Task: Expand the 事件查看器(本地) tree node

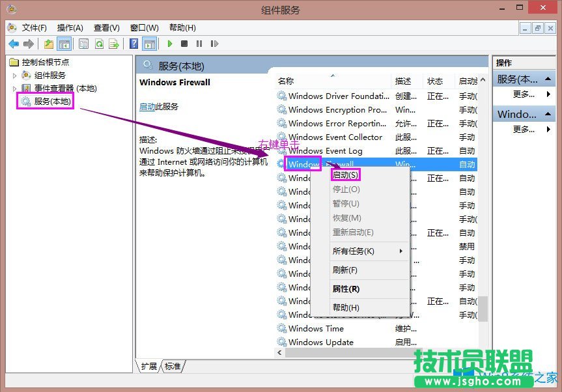Action: [14, 88]
